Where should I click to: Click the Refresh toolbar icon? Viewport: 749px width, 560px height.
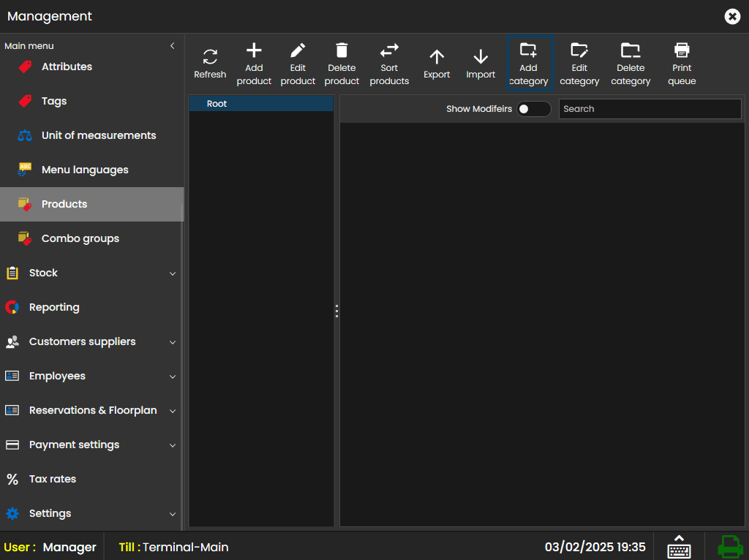pos(210,57)
